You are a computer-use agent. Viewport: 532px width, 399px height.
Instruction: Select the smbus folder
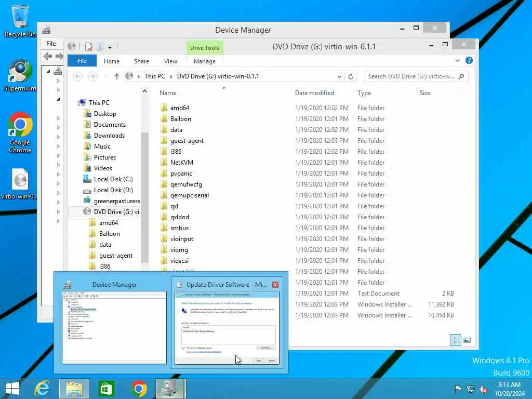[179, 228]
